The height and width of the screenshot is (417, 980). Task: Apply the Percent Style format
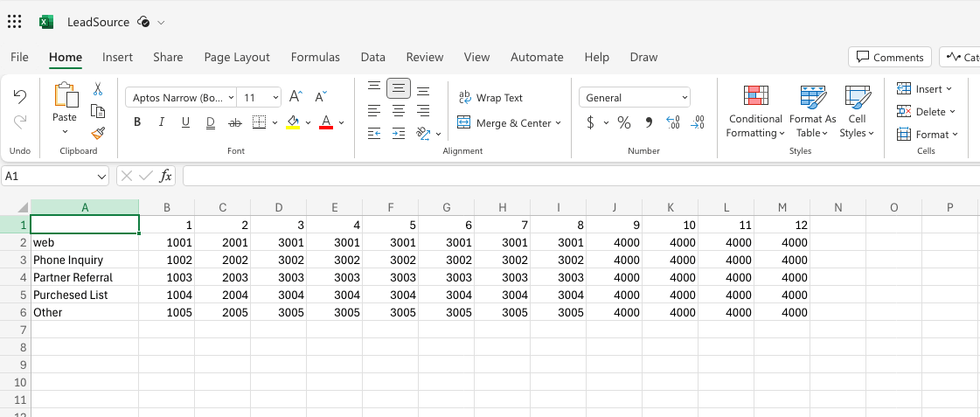[623, 122]
